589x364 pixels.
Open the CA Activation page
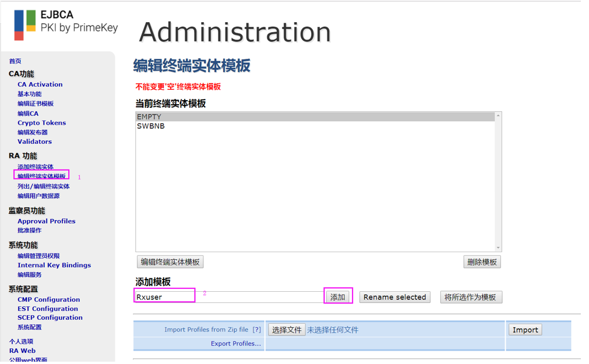point(40,84)
